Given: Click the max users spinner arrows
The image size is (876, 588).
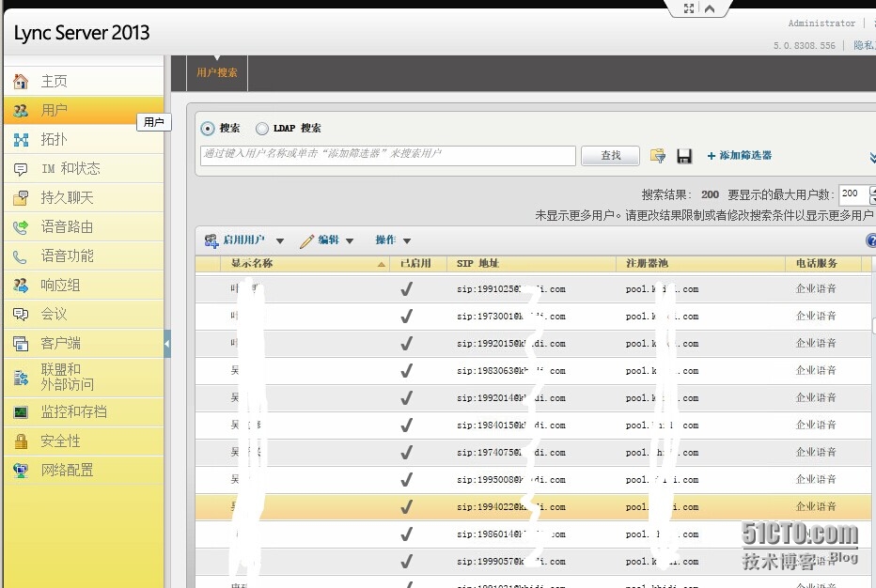Looking at the screenshot, I should [872, 194].
